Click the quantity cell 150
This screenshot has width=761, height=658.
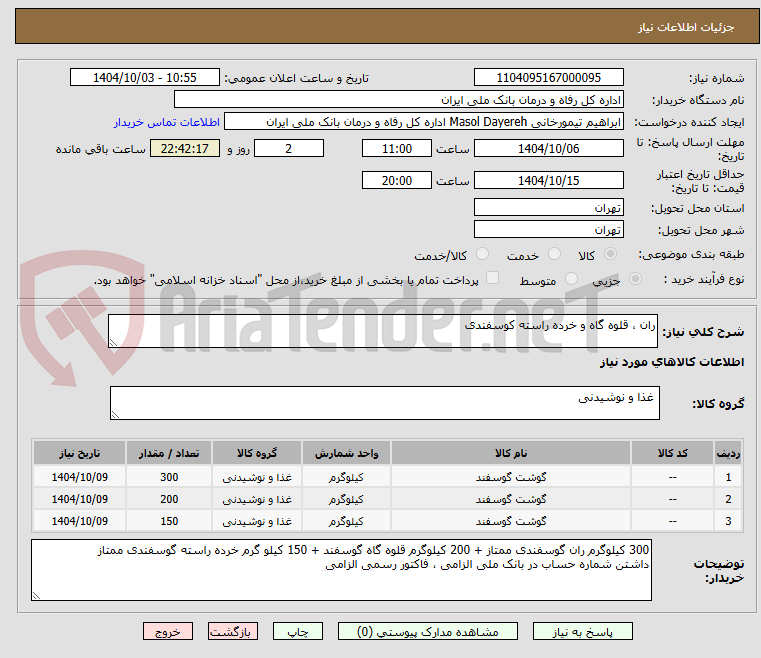[x=169, y=521]
